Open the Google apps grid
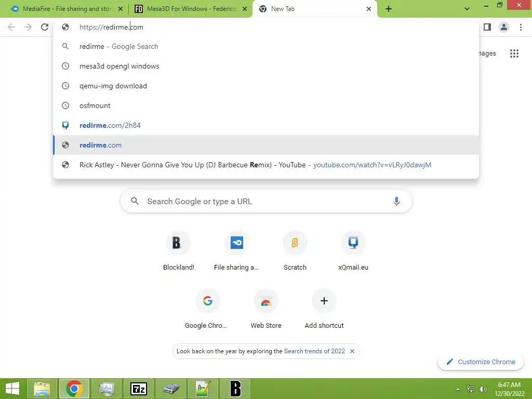 coord(514,54)
